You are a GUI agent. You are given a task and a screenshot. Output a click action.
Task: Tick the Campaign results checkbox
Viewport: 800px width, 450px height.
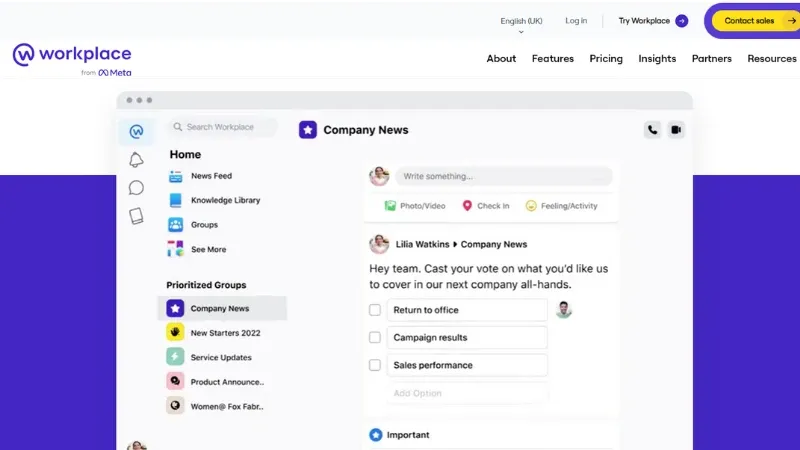[375, 337]
